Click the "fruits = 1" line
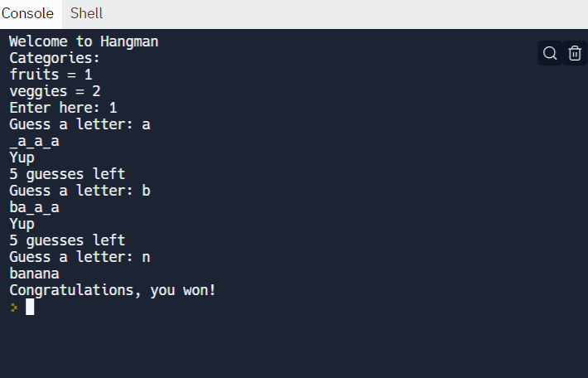The image size is (588, 378). 51,75
